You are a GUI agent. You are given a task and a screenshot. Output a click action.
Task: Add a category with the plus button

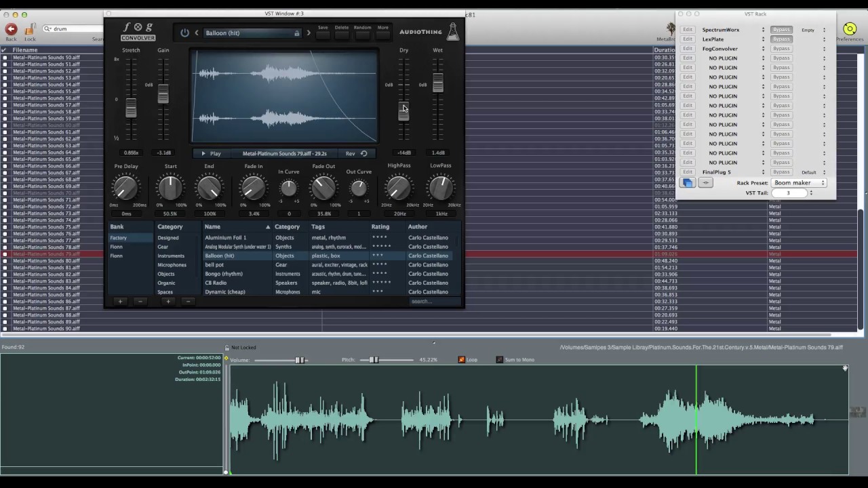pyautogui.click(x=167, y=301)
